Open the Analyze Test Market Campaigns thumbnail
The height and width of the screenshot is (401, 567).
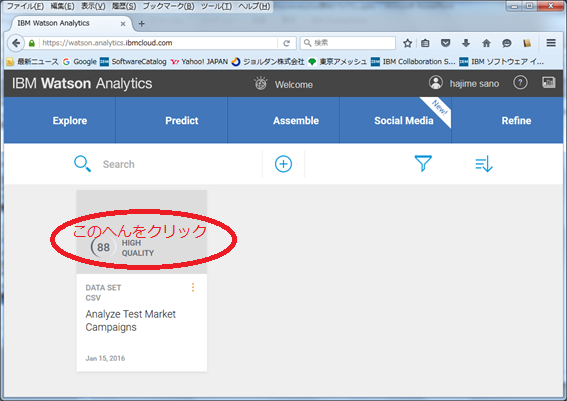click(142, 232)
